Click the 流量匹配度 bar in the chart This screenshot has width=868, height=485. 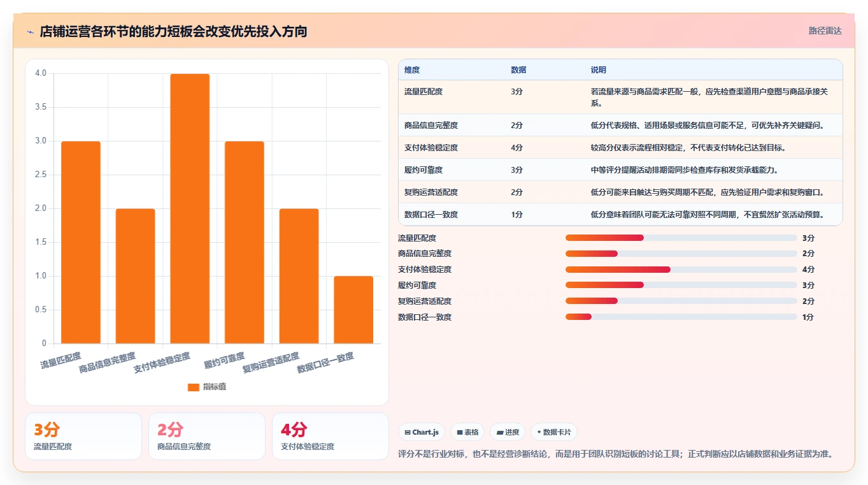(81, 242)
